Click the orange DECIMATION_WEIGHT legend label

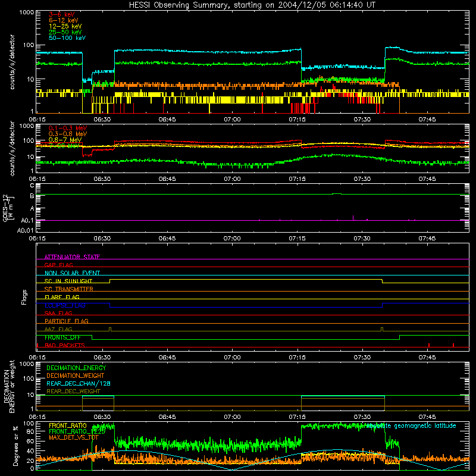pos(76,375)
